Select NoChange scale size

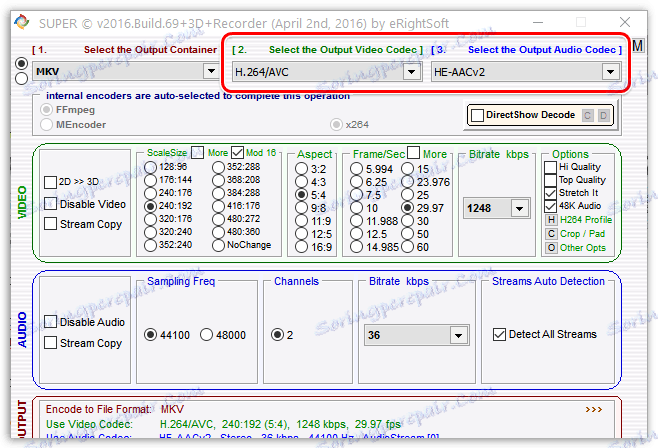[218, 245]
